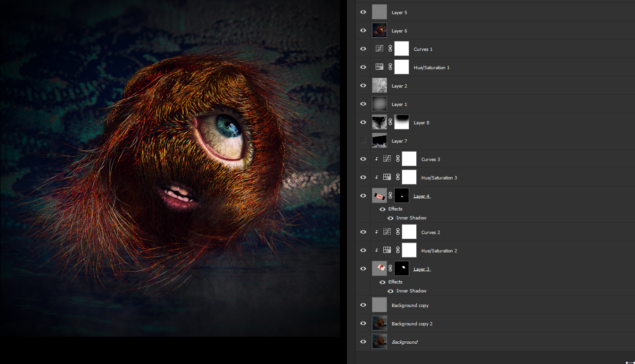Toggle Effects visibility under Layer 3
The image size is (635, 364).
382,282
